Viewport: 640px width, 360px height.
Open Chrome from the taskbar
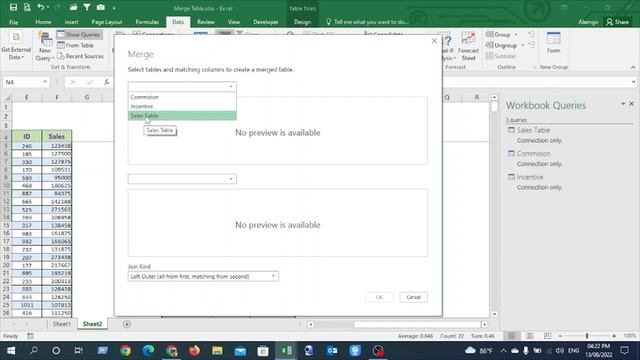pos(126,351)
